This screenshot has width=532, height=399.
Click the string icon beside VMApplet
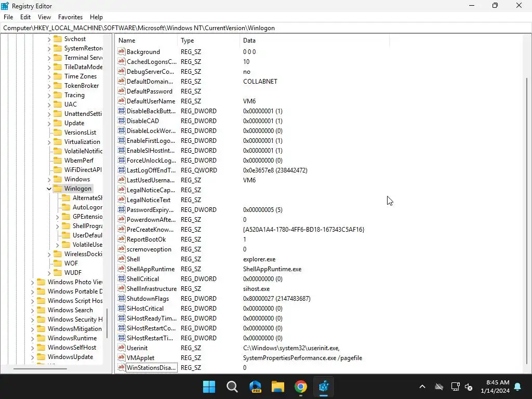click(122, 357)
